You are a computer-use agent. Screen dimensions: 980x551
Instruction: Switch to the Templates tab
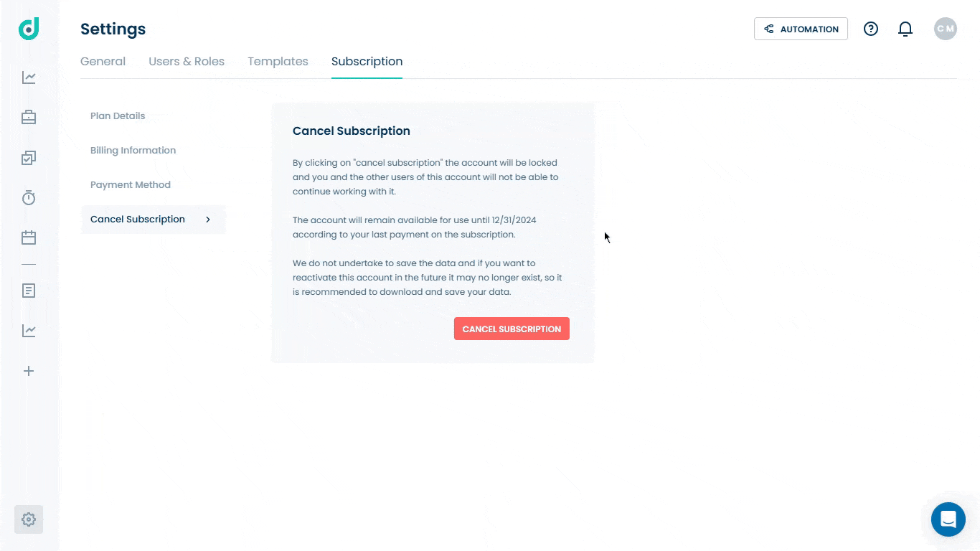tap(278, 62)
